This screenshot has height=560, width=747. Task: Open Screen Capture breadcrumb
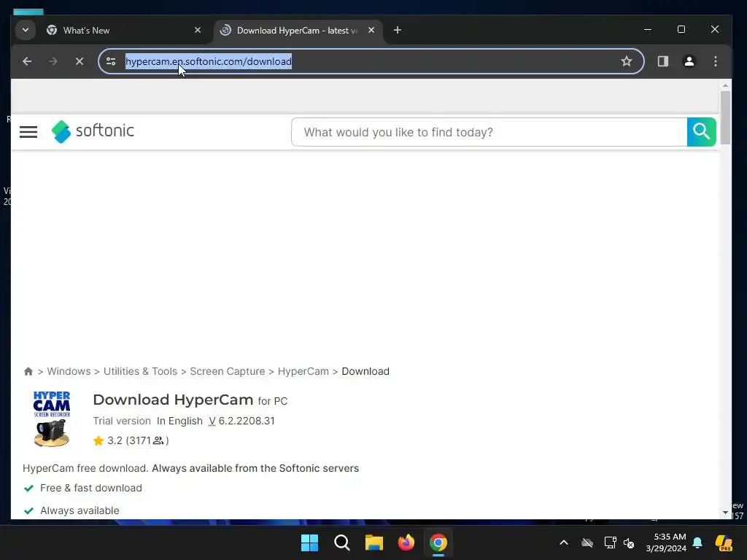228,371
